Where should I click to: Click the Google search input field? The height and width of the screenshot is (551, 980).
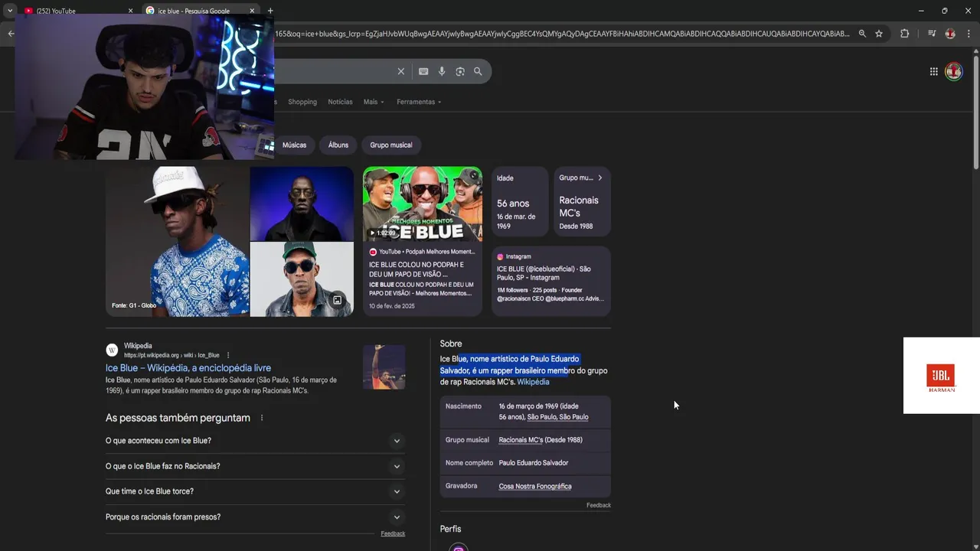coord(335,71)
